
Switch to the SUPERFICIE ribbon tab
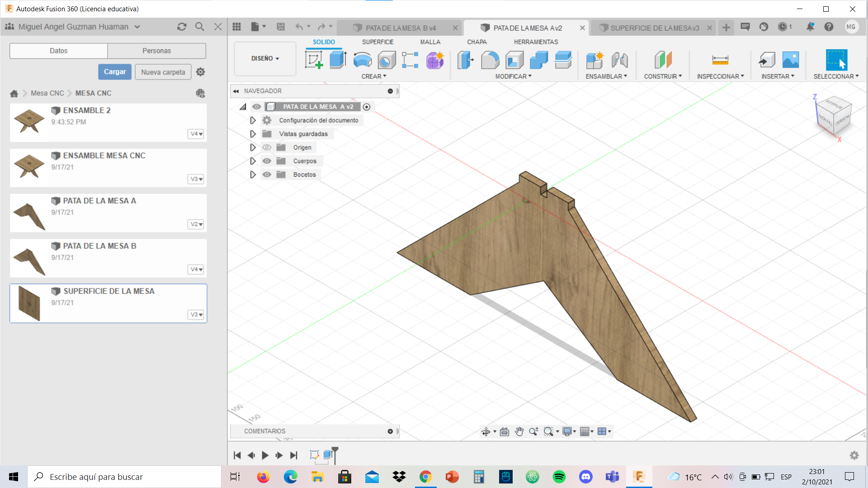(377, 42)
